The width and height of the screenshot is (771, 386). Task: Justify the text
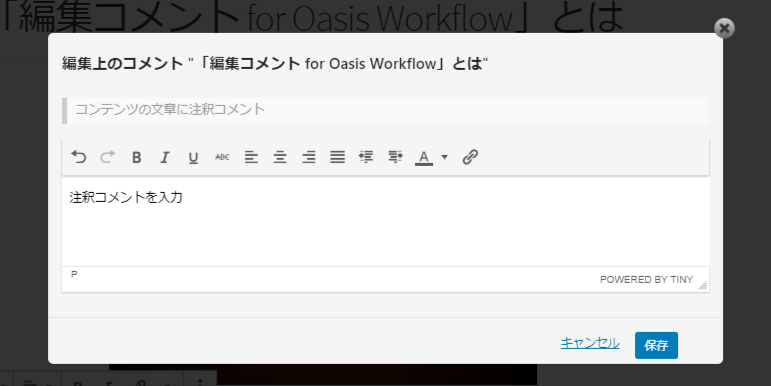(x=337, y=157)
